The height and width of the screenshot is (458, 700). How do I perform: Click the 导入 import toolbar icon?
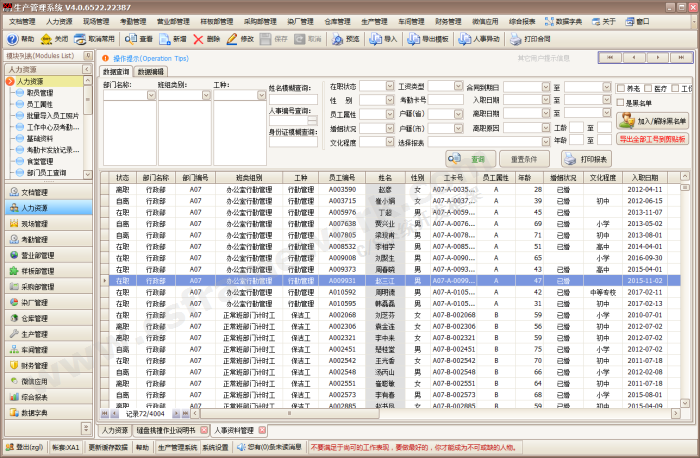click(x=383, y=39)
